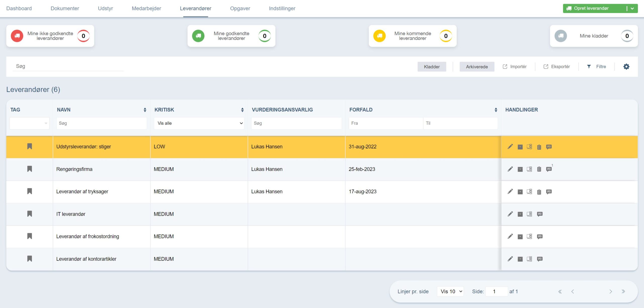This screenshot has width=644, height=308.
Task: Click the bookmark tag of Udstyrsleverandør: stiger
Action: tap(29, 146)
